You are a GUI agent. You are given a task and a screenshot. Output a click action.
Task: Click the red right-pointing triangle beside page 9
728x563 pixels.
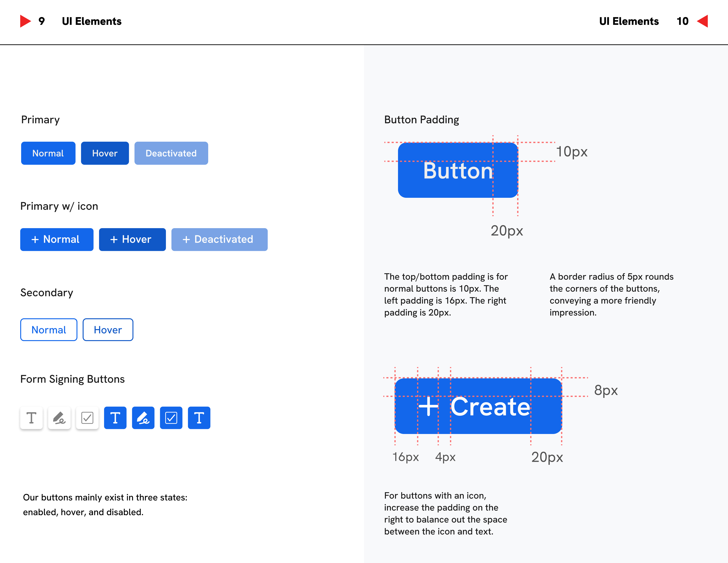click(25, 21)
